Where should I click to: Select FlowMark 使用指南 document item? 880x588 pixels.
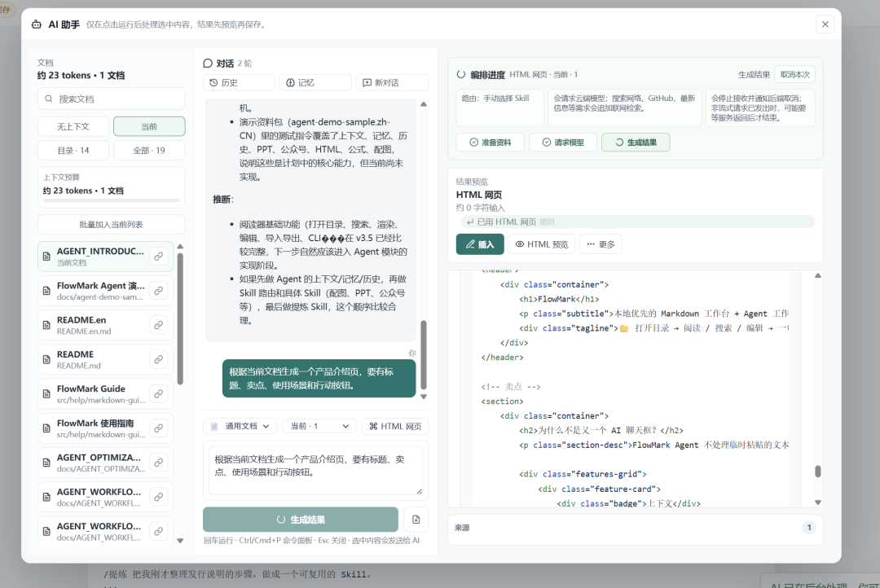pyautogui.click(x=105, y=428)
